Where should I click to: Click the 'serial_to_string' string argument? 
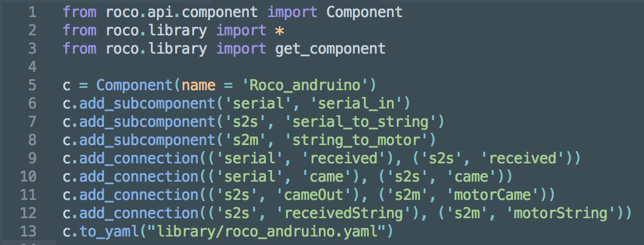(380, 121)
